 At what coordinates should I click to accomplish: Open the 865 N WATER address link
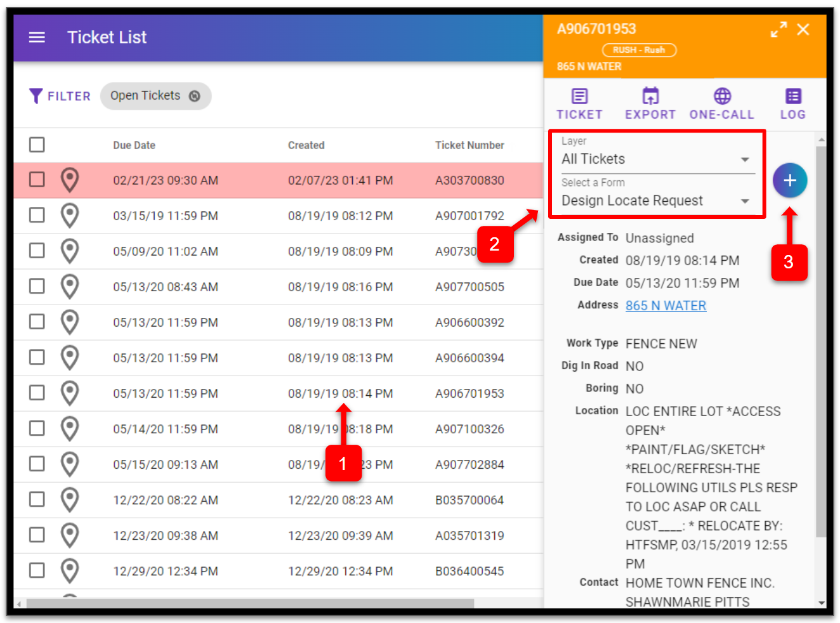pyautogui.click(x=666, y=305)
